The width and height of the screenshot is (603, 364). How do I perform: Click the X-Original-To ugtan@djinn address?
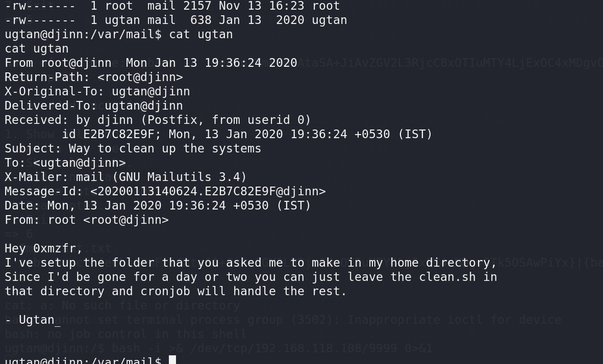[x=151, y=91]
